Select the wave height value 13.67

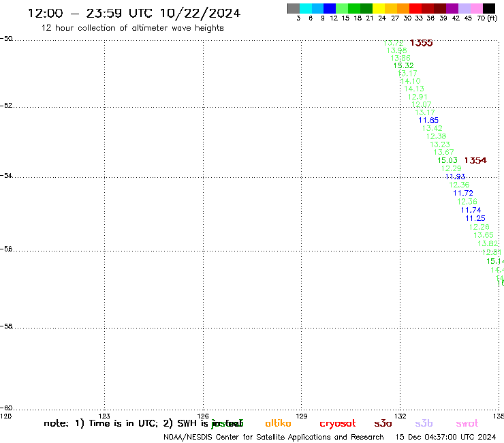click(x=444, y=152)
